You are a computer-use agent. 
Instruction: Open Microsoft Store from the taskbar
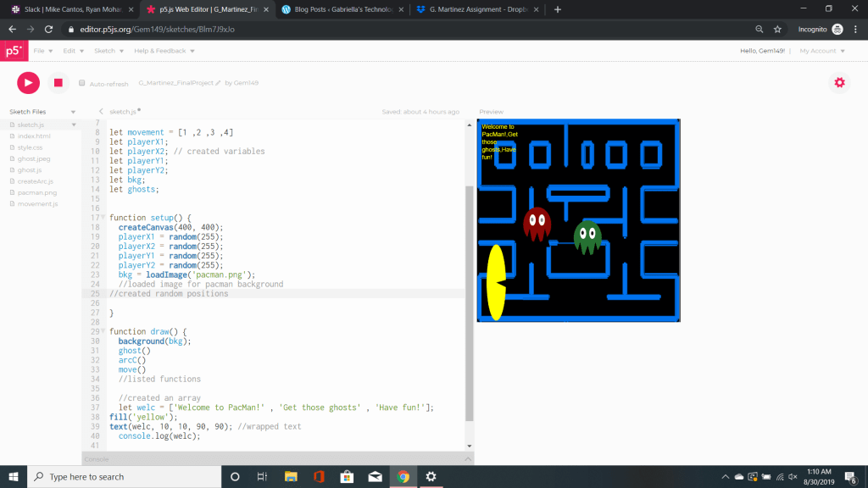click(x=346, y=476)
